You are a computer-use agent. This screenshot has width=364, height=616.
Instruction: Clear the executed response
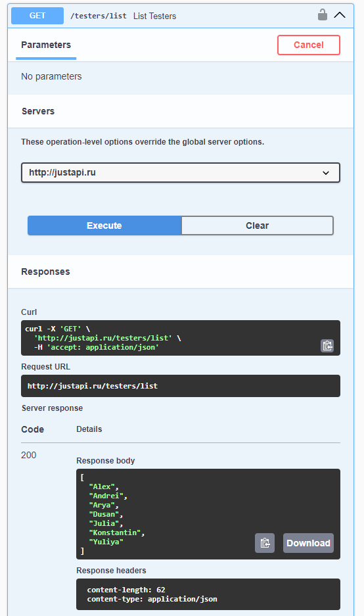click(x=257, y=225)
